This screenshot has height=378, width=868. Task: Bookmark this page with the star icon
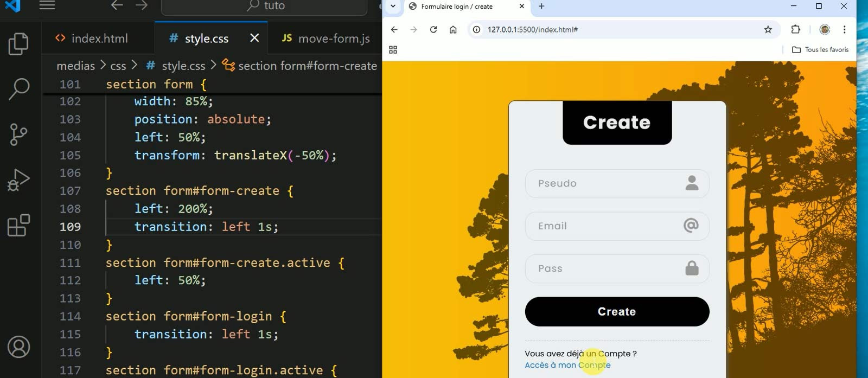pyautogui.click(x=768, y=30)
